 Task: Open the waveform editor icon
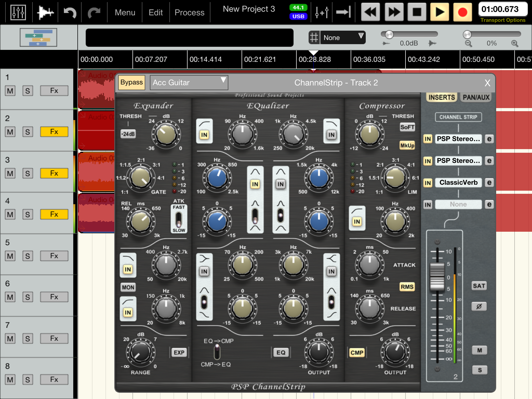[x=45, y=12]
